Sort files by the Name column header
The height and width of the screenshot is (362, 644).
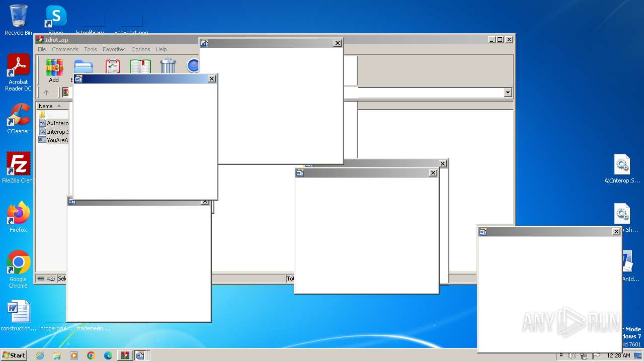52,106
